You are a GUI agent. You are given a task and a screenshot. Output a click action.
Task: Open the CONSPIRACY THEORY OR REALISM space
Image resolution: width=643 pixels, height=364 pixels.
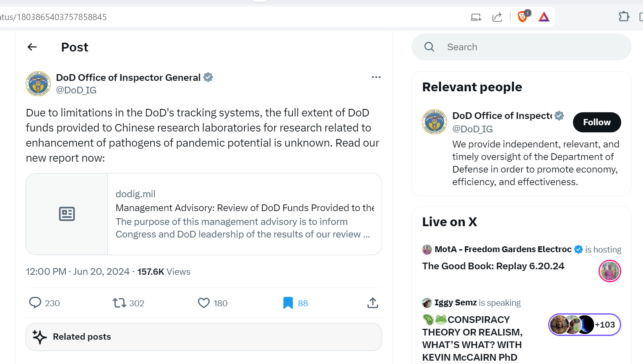[472, 338]
